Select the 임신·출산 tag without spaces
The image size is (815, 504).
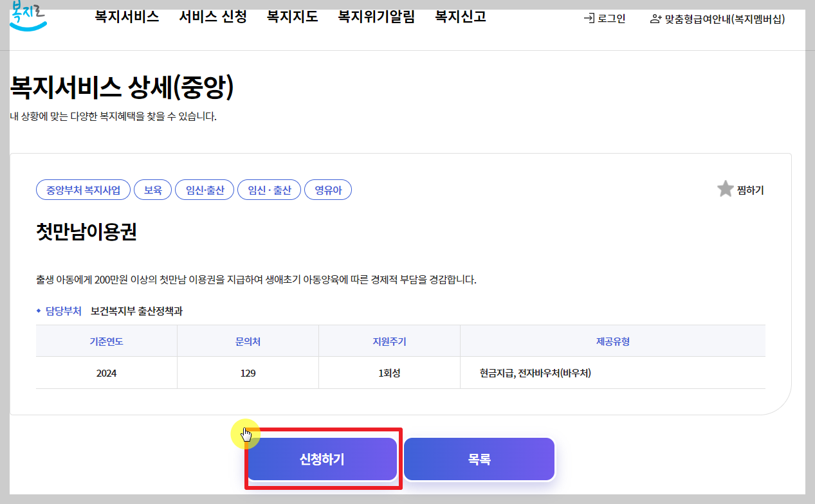tap(205, 190)
